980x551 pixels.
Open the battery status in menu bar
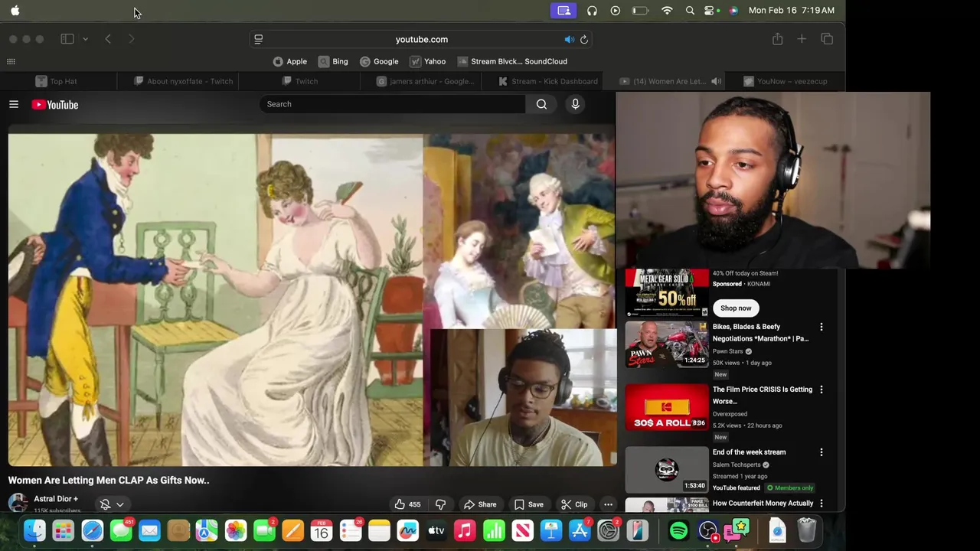pos(640,11)
